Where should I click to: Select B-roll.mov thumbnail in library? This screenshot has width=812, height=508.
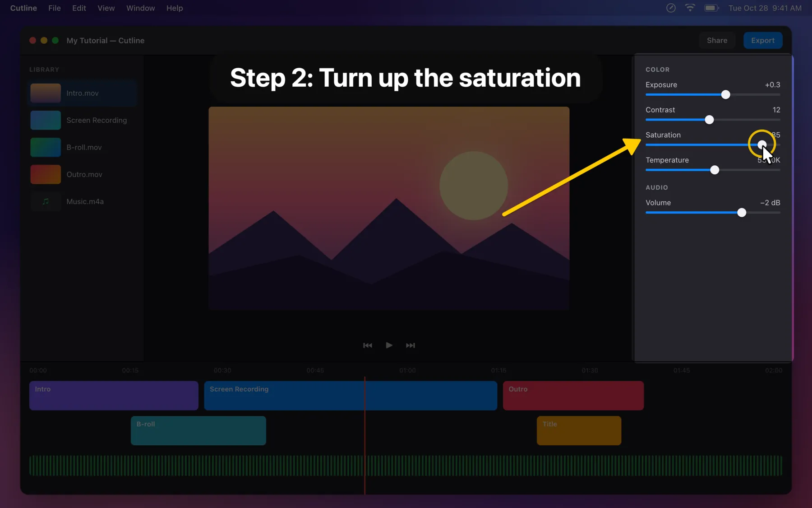(x=46, y=147)
